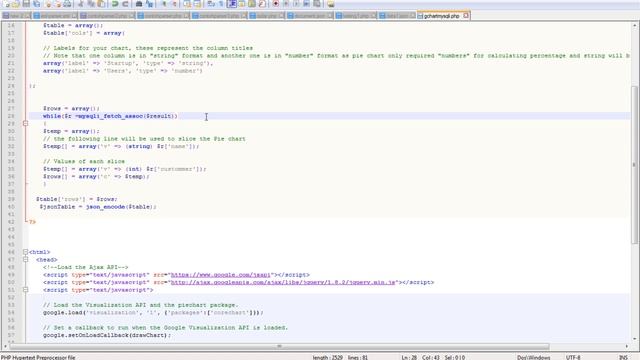Click the Paste clipboard toolbar icon

[x=101, y=4]
